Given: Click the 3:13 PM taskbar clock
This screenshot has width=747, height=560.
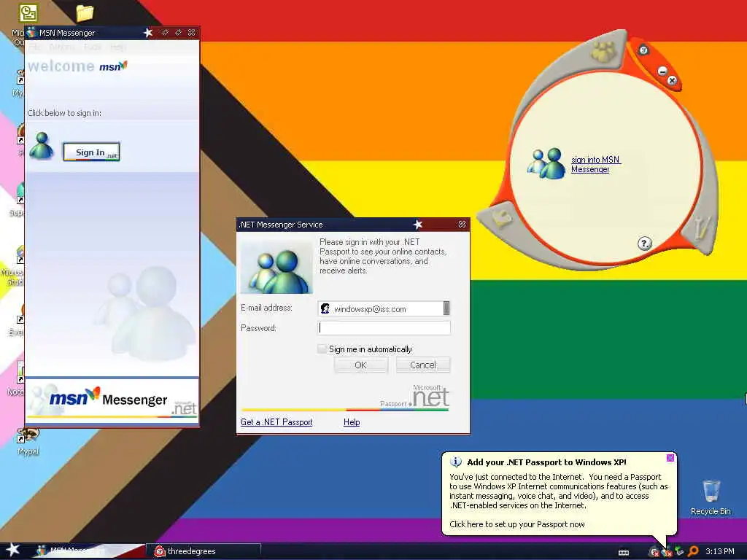Looking at the screenshot, I should [720, 551].
